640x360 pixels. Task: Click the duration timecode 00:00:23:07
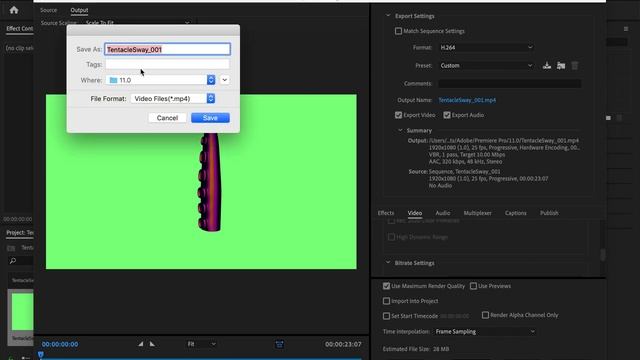coord(343,344)
